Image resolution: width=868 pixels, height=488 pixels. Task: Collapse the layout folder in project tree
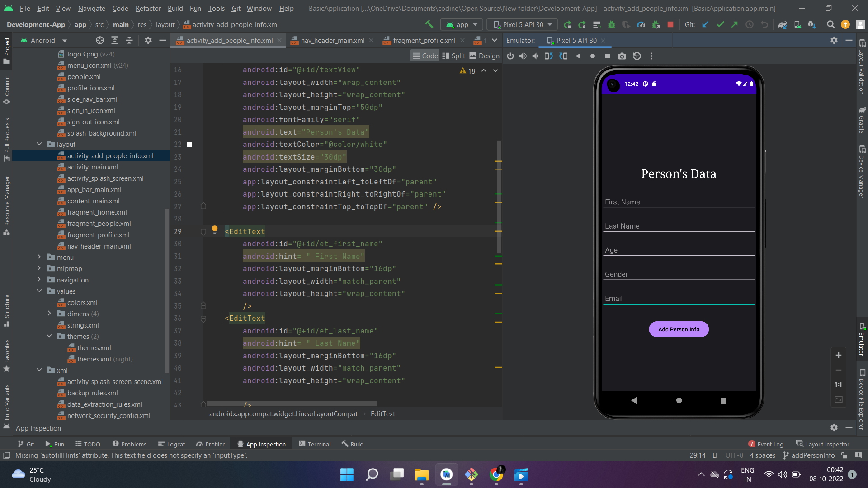[39, 144]
